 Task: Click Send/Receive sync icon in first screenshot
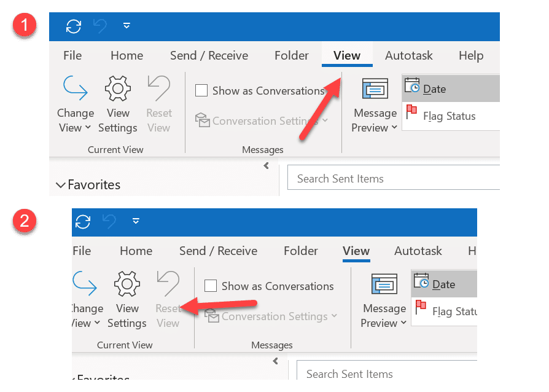tap(74, 26)
